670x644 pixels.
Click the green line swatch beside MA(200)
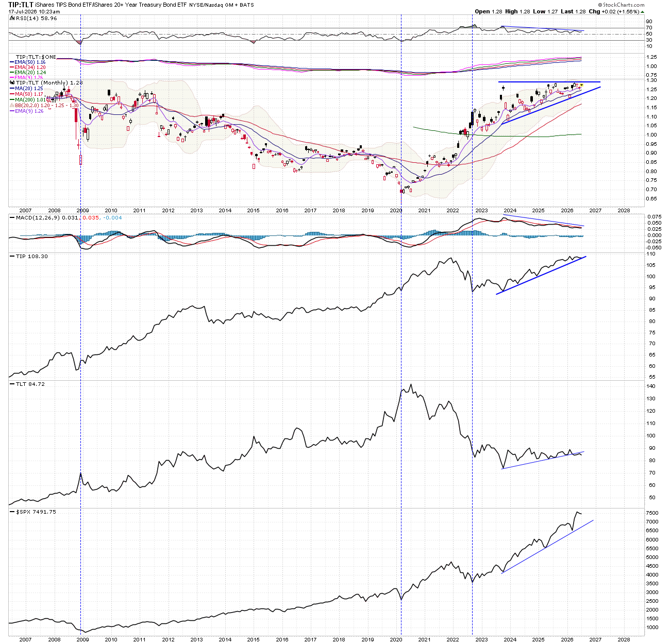pyautogui.click(x=12, y=100)
